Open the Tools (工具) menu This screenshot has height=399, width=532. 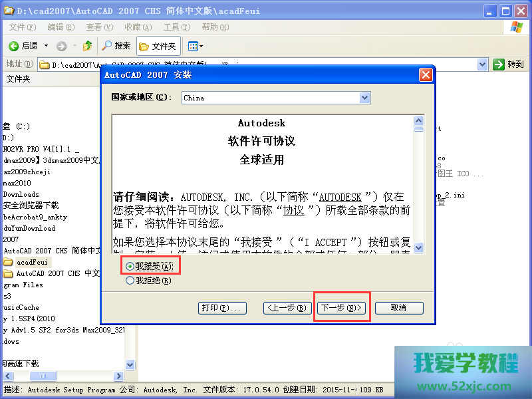(176, 27)
